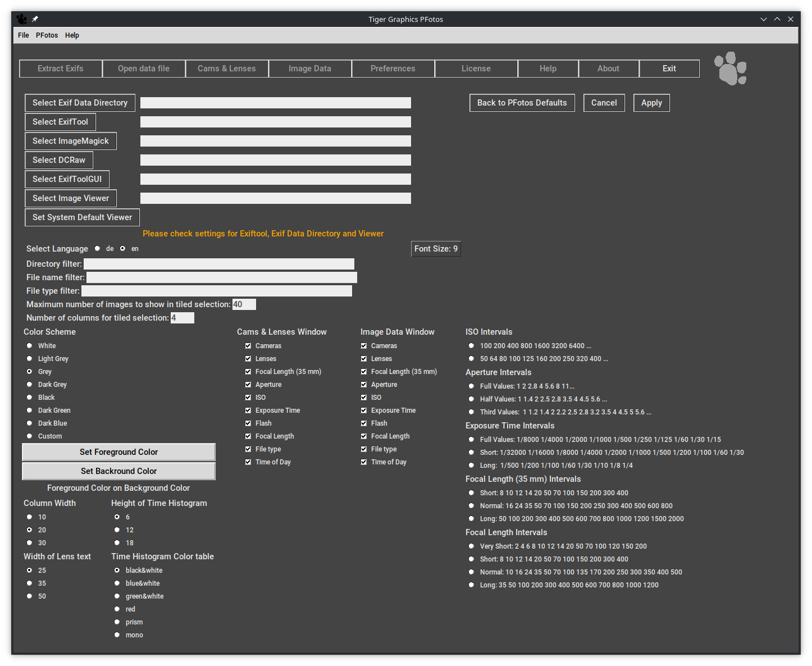Uncheck Time of Day in Cams & Lenses Window

[248, 462]
